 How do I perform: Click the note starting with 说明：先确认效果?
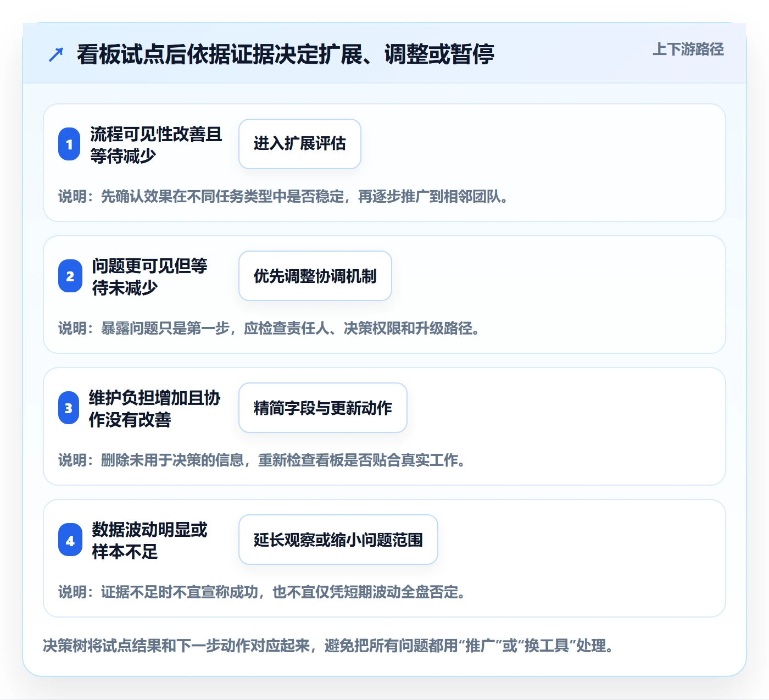click(x=283, y=196)
